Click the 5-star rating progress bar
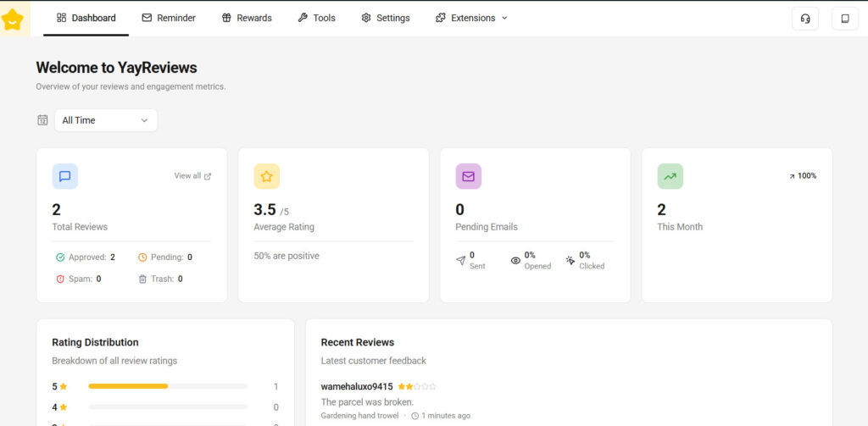 pyautogui.click(x=168, y=386)
